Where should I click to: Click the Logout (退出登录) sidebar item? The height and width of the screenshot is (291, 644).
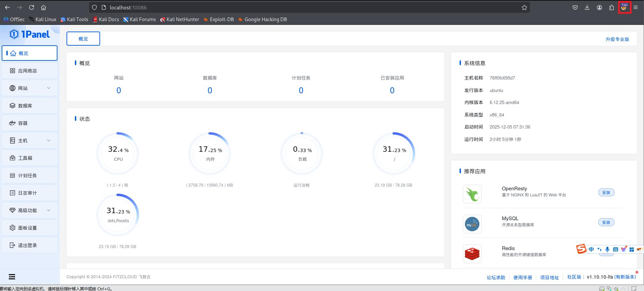(28, 245)
